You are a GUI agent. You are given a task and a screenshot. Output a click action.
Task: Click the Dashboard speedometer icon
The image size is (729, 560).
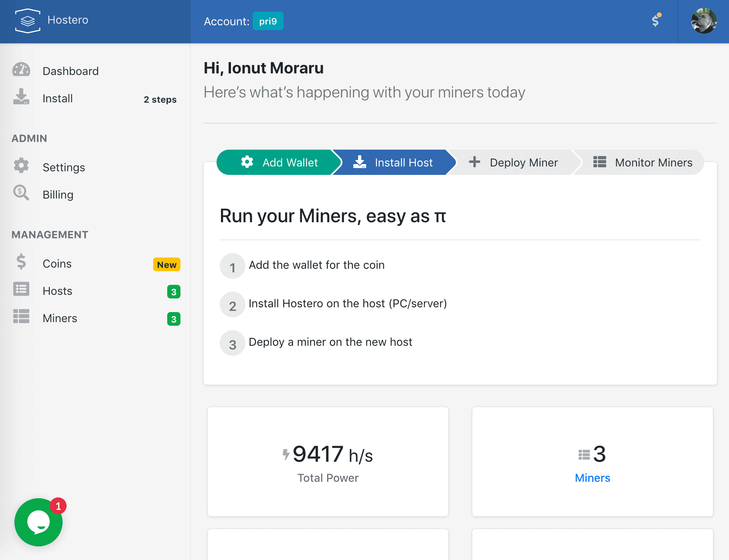pos(21,70)
